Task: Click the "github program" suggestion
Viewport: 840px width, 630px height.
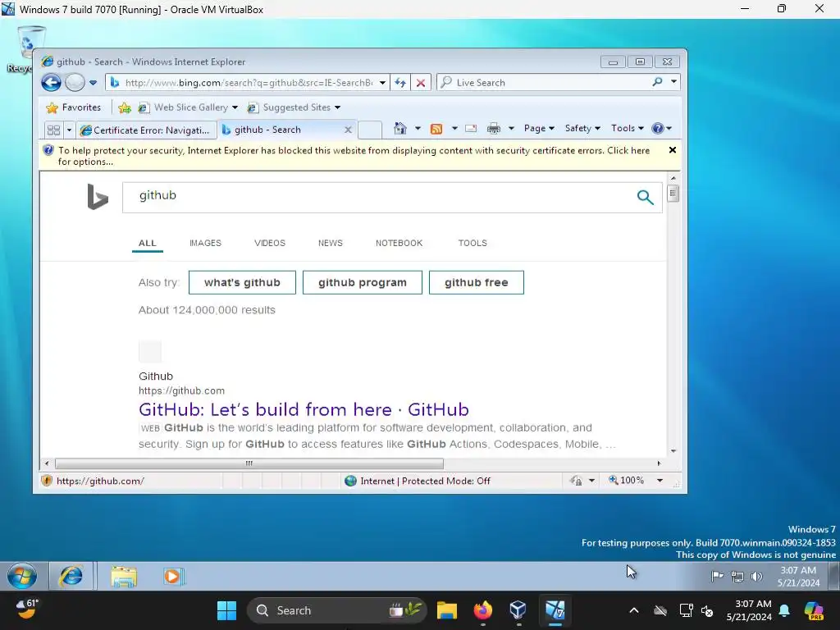Action: point(362,282)
